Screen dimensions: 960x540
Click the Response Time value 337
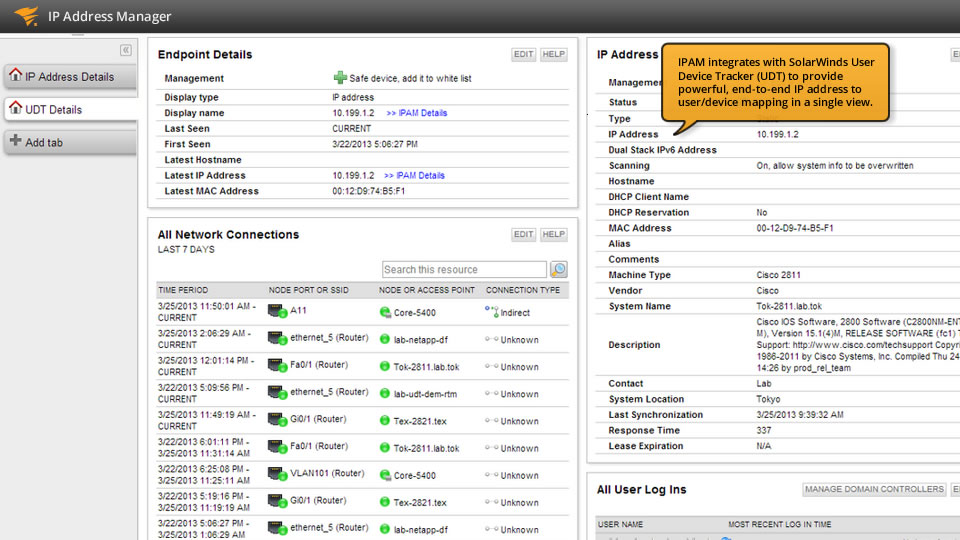click(x=763, y=431)
